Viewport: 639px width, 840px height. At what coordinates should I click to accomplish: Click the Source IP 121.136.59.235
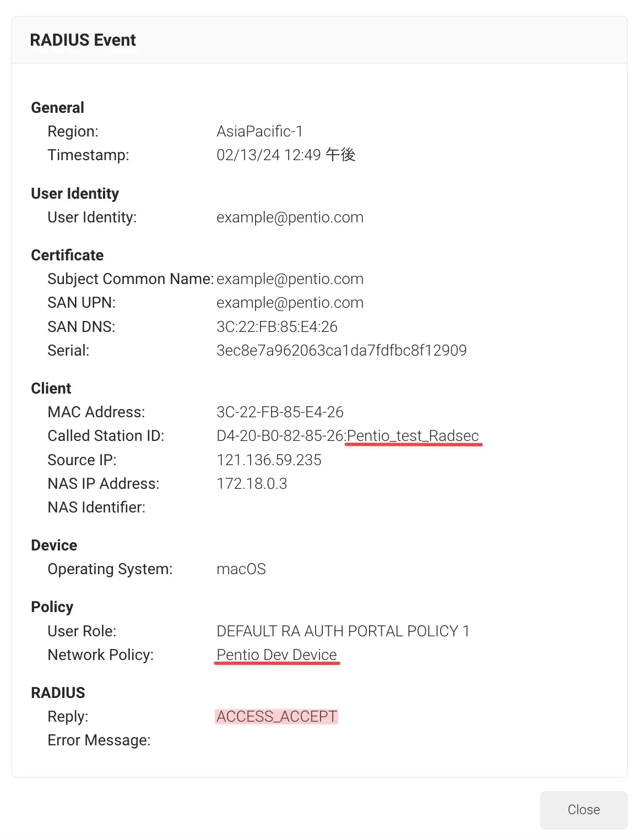coord(269,460)
